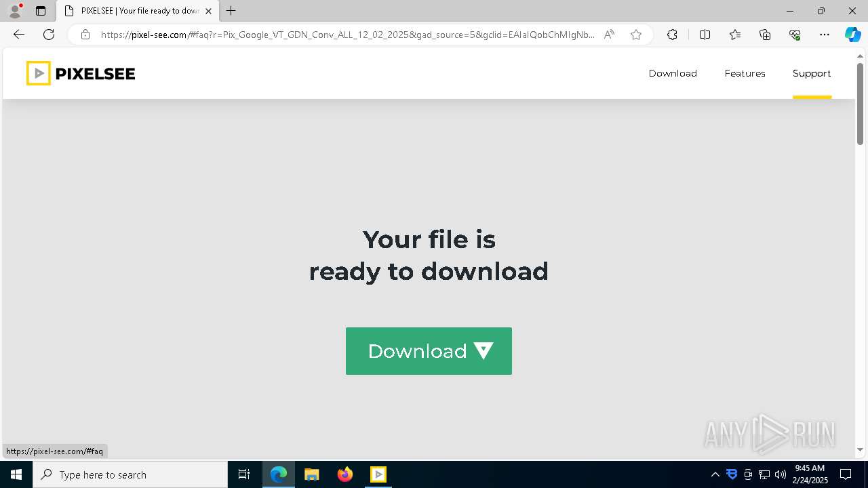868x488 pixels.
Task: Open Copilot sidebar icon
Action: 852,35
